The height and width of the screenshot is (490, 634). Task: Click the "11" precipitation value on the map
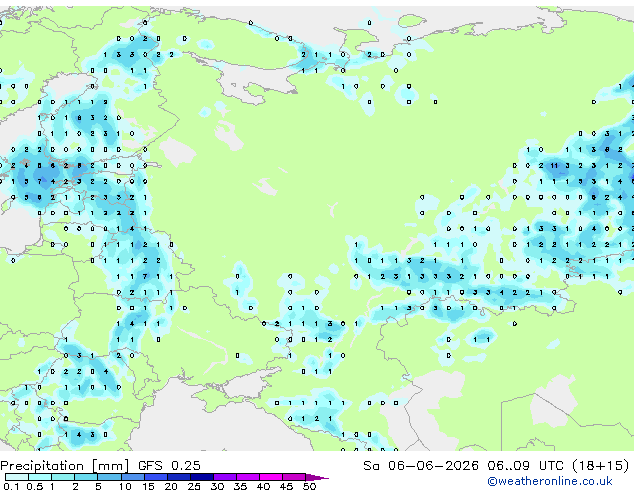click(x=554, y=165)
